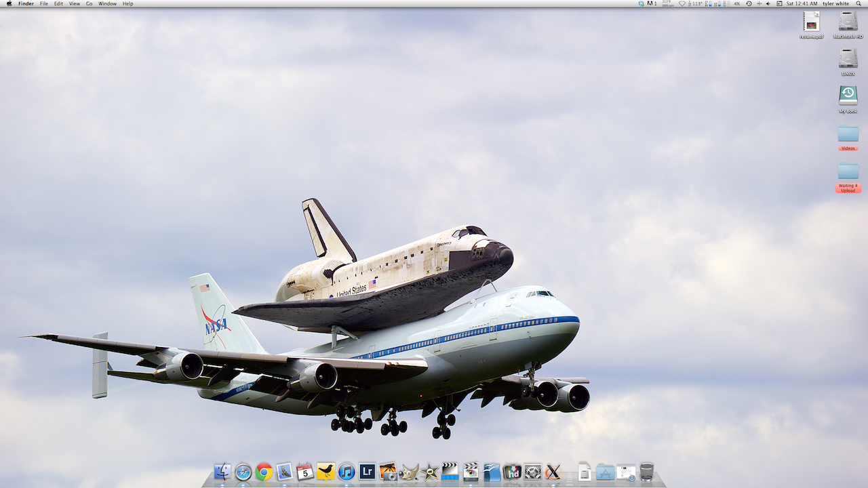
Task: Open Adobe Lightroom from the Dock
Action: 367,472
